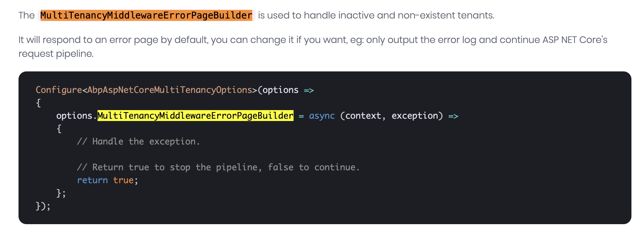The height and width of the screenshot is (244, 644).
Task: Click the return keyword
Action: pos(92,180)
